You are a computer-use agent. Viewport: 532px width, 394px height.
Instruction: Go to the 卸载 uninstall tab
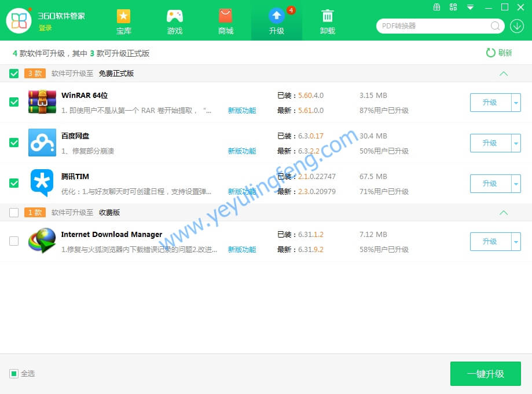(328, 22)
